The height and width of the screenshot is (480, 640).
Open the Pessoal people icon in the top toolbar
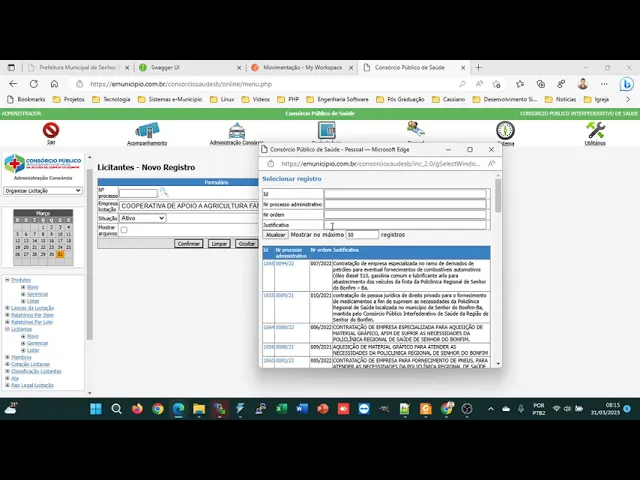coord(416,129)
